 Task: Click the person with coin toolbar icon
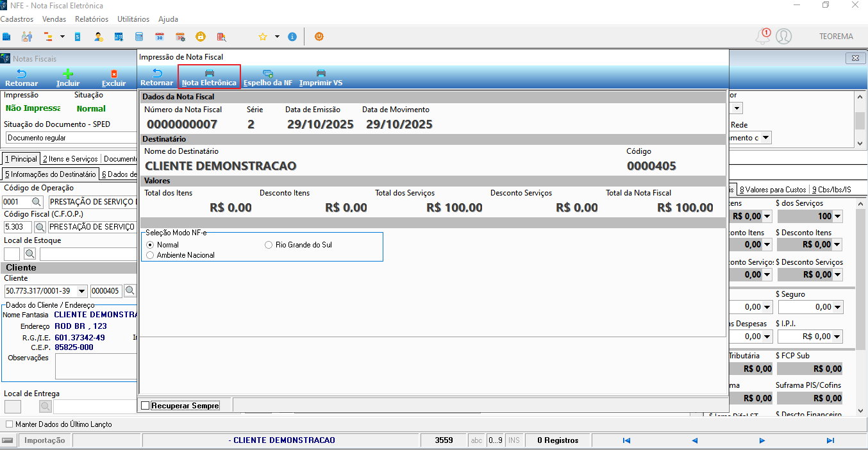[x=98, y=37]
